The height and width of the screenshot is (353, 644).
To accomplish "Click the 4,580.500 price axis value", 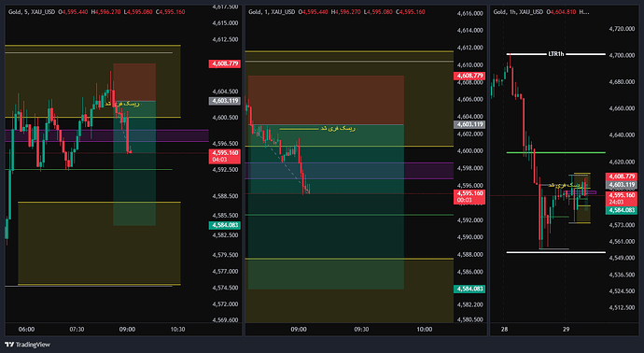I will pyautogui.click(x=469, y=319).
